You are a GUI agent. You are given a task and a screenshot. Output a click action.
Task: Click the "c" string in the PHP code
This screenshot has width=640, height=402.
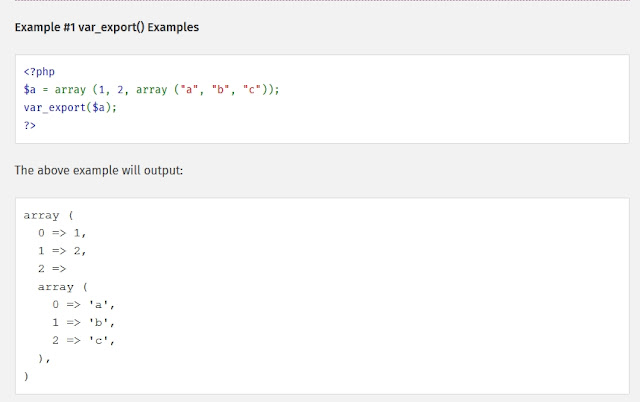pos(248,90)
